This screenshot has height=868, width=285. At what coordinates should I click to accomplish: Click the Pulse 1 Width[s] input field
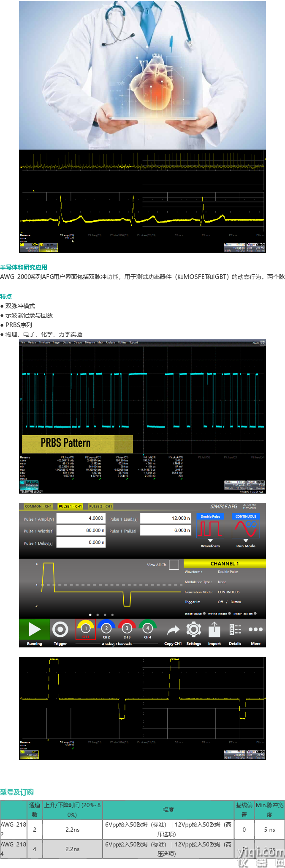tap(81, 530)
